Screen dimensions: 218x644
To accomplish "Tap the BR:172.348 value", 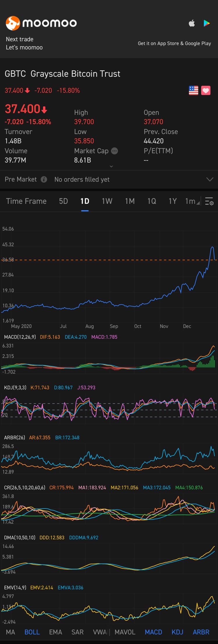I will click(67, 438).
